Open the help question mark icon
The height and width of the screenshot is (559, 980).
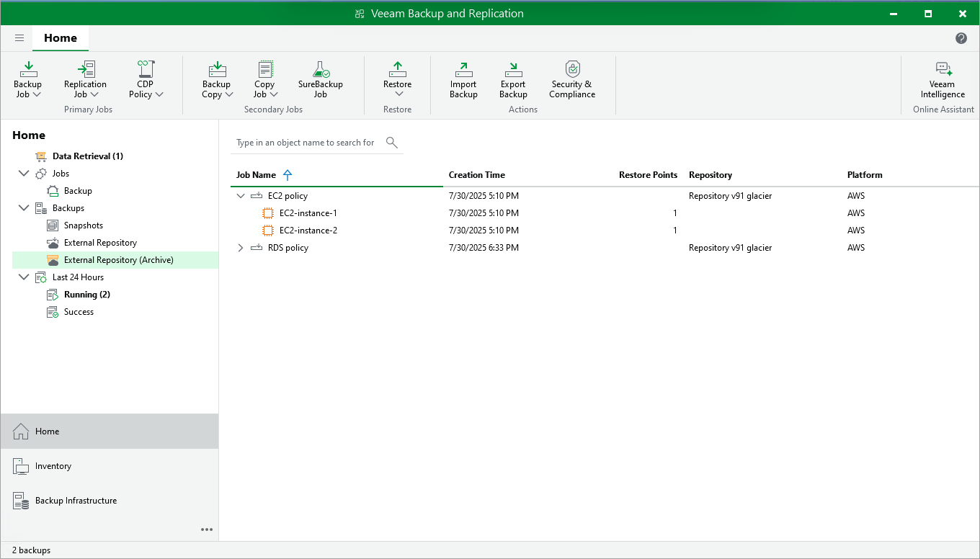[x=961, y=38]
